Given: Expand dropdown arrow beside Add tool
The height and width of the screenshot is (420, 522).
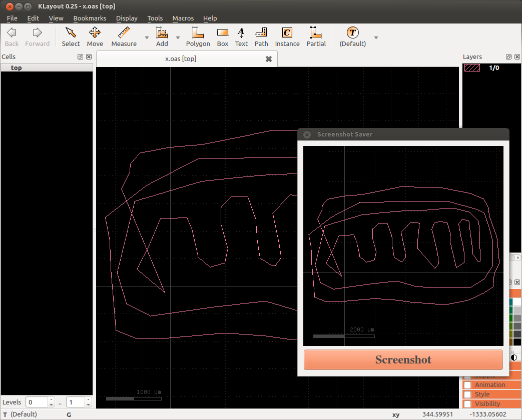Looking at the screenshot, I should [178, 37].
